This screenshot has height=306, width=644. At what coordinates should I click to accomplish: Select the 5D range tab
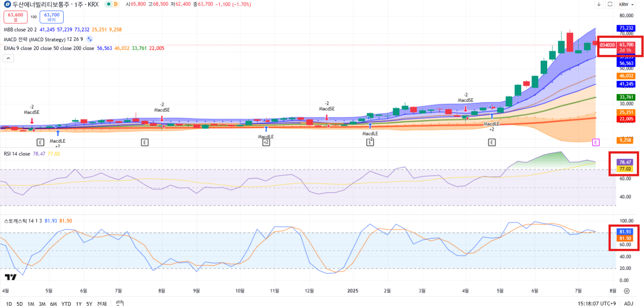(20, 304)
